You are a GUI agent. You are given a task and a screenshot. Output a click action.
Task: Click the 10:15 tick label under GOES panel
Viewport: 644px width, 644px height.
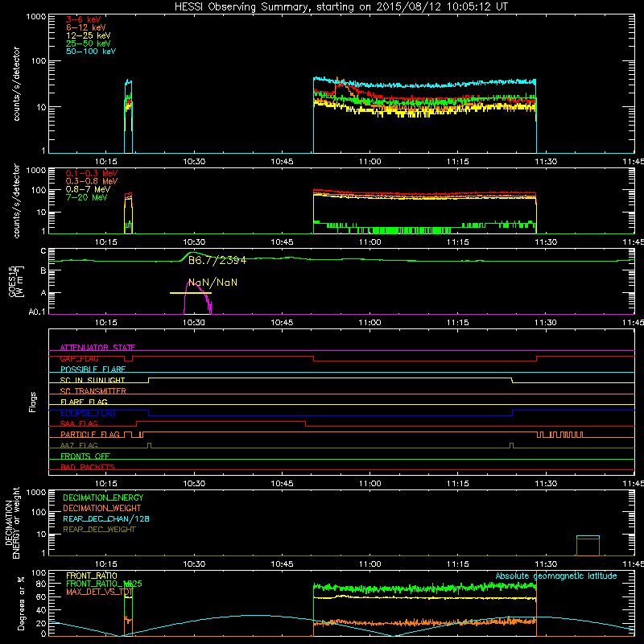click(x=106, y=323)
